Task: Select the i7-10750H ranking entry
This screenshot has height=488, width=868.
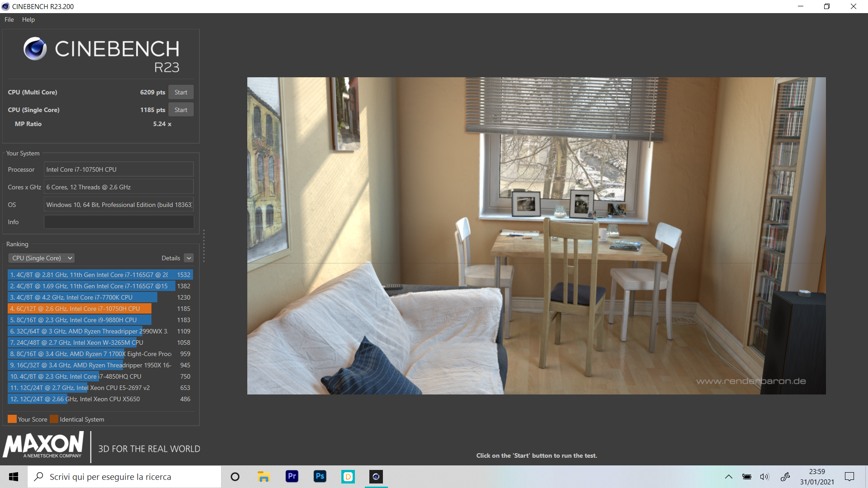Action: click(x=80, y=309)
